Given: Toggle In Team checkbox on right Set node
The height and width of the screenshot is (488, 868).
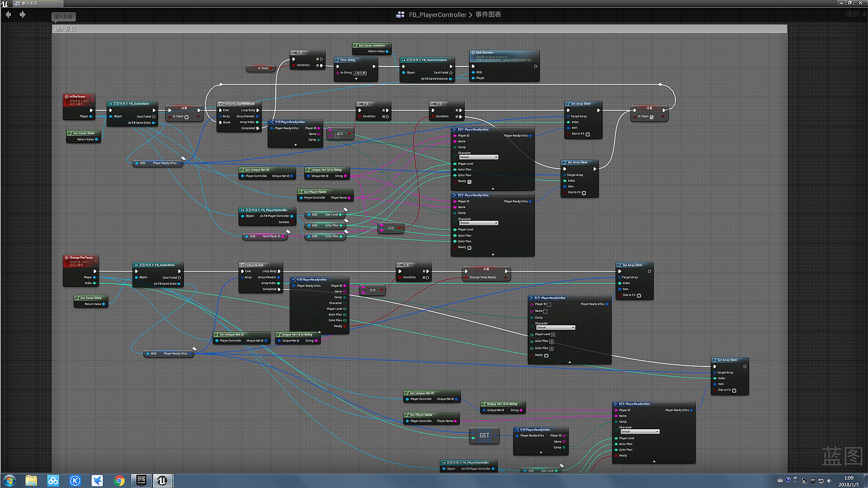Looking at the screenshot, I should (651, 117).
